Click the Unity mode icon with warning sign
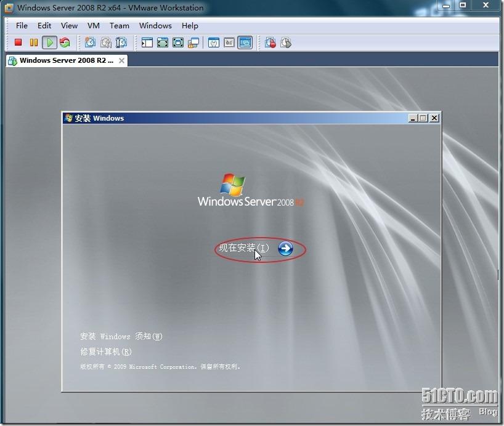504x426 pixels. pyautogui.click(x=193, y=42)
